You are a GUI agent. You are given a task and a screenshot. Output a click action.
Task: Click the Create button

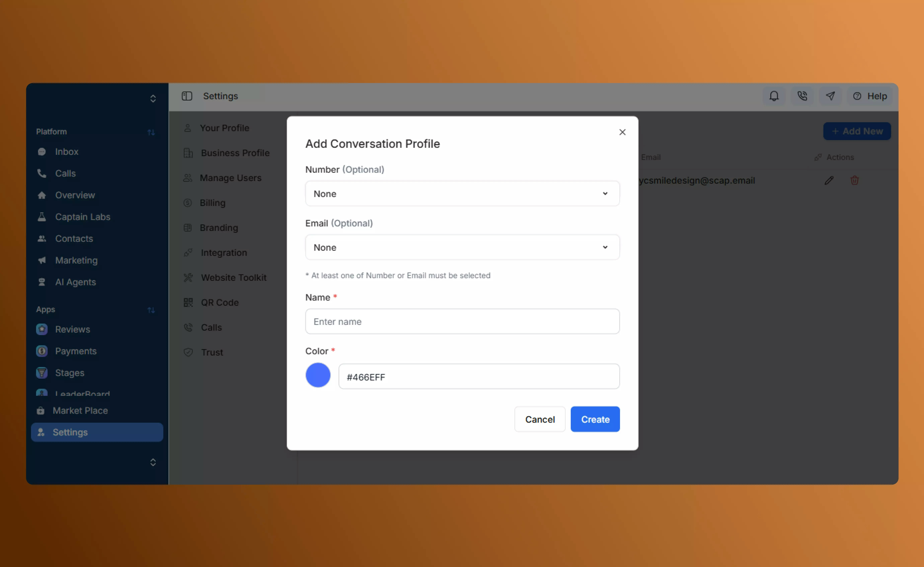point(595,419)
